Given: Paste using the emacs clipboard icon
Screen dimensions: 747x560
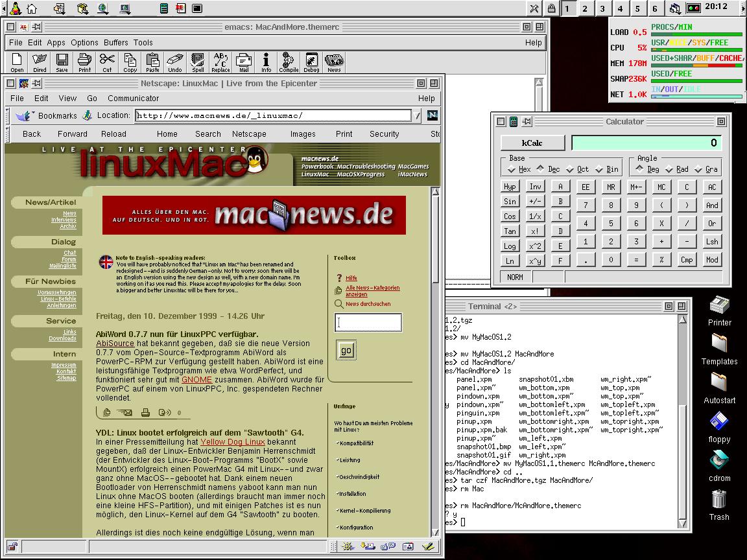Looking at the screenshot, I should 152,62.
